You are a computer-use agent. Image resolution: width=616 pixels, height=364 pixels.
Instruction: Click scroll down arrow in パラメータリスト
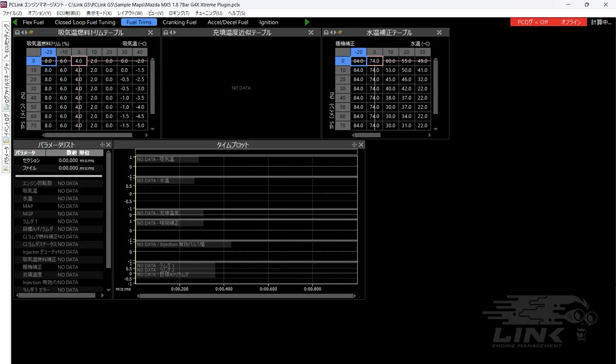[x=108, y=290]
